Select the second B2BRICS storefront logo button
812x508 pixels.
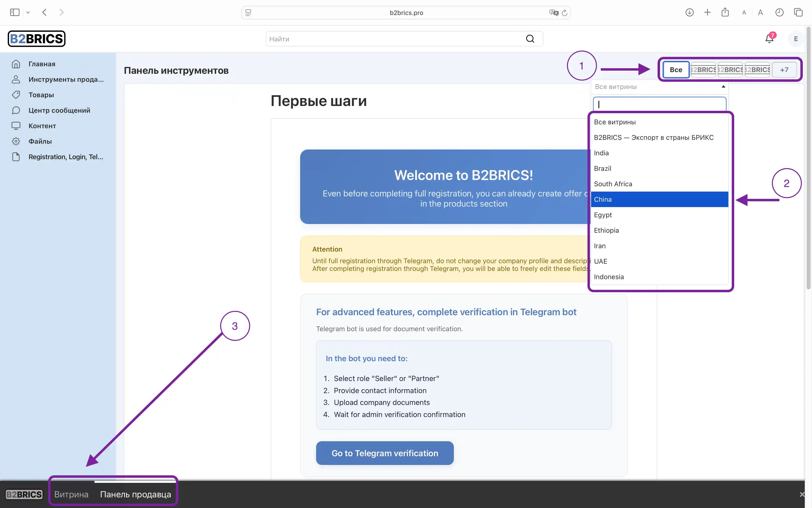730,70
